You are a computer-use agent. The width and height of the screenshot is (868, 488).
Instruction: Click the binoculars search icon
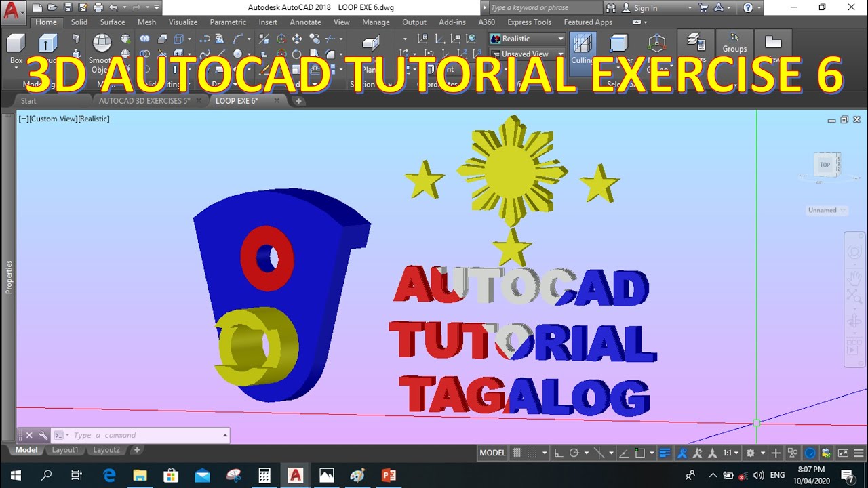pyautogui.click(x=611, y=8)
